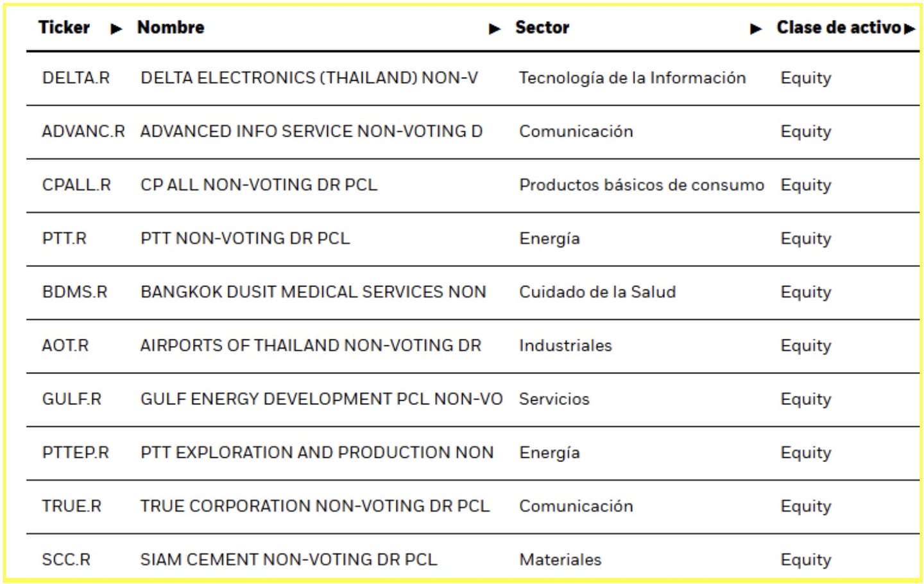Sort table by Ticker column header
This screenshot has height=584, width=924.
point(64,28)
